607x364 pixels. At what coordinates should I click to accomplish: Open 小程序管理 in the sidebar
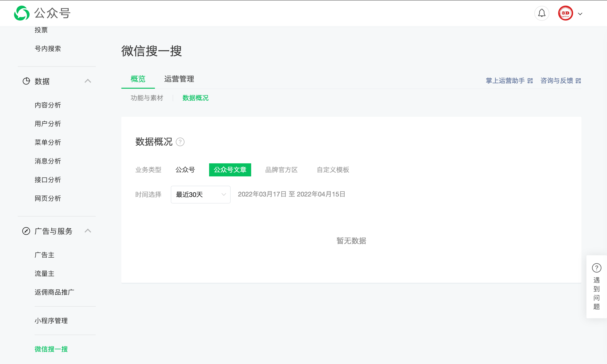51,321
